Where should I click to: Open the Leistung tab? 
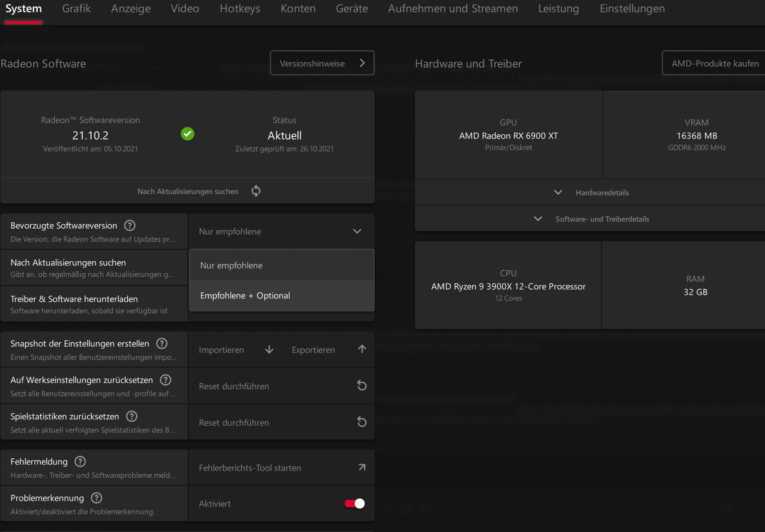559,9
